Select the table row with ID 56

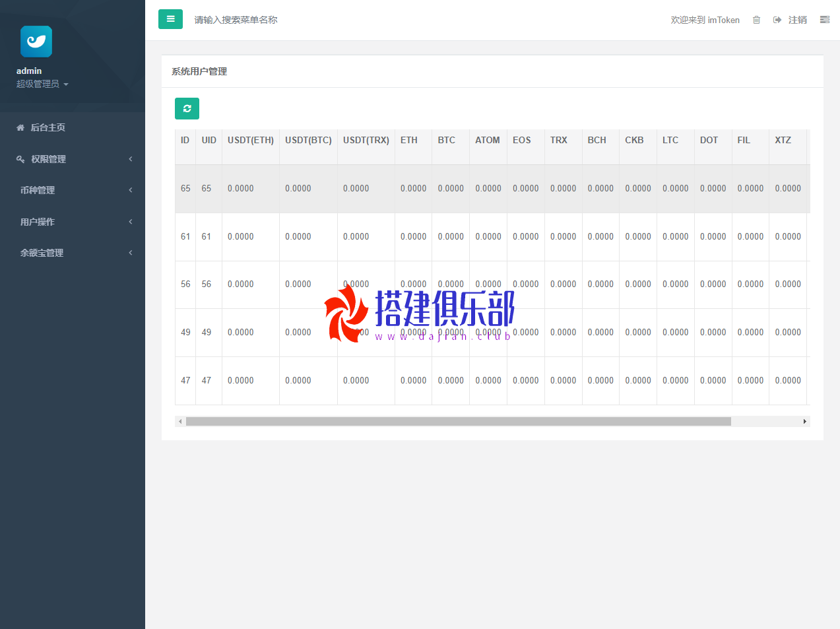coord(185,284)
